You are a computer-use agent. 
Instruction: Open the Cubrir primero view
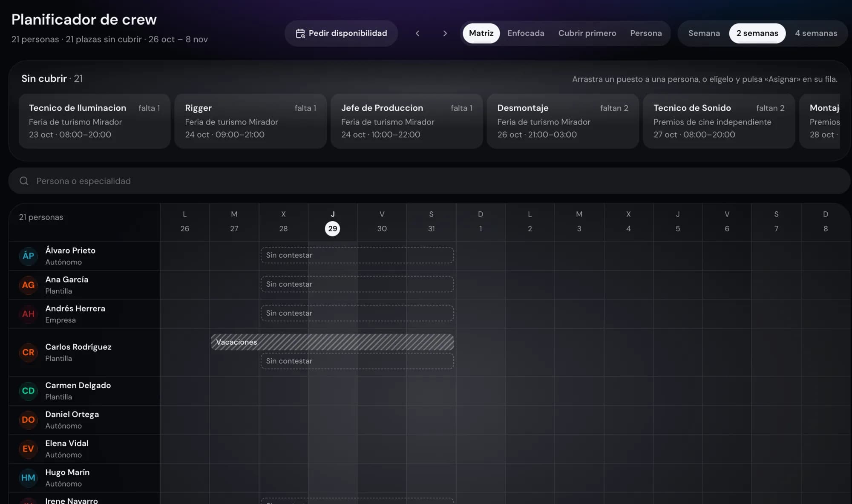point(587,33)
